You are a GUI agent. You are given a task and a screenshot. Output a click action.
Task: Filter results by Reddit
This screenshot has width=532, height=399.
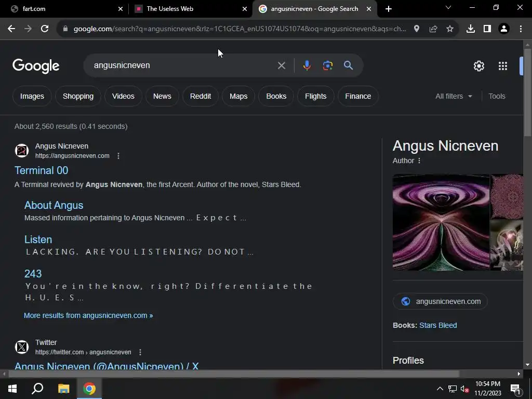(201, 96)
